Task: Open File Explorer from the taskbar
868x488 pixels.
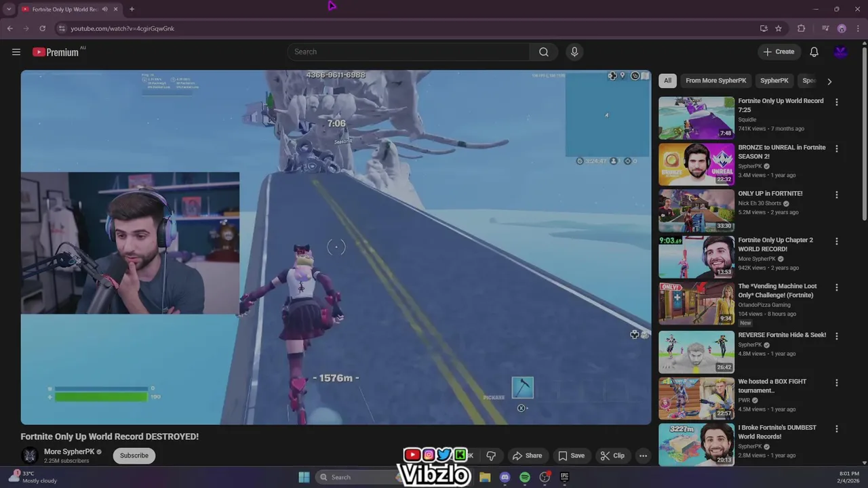Action: (x=485, y=477)
